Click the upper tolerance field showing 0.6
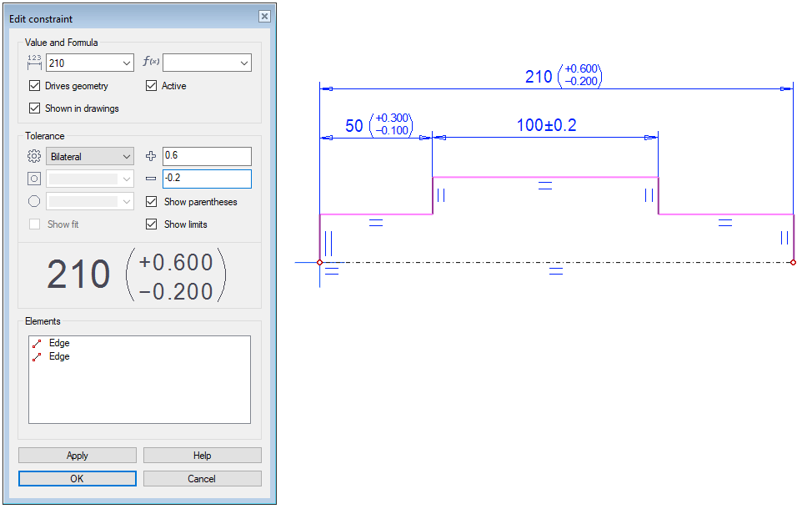 [x=207, y=156]
